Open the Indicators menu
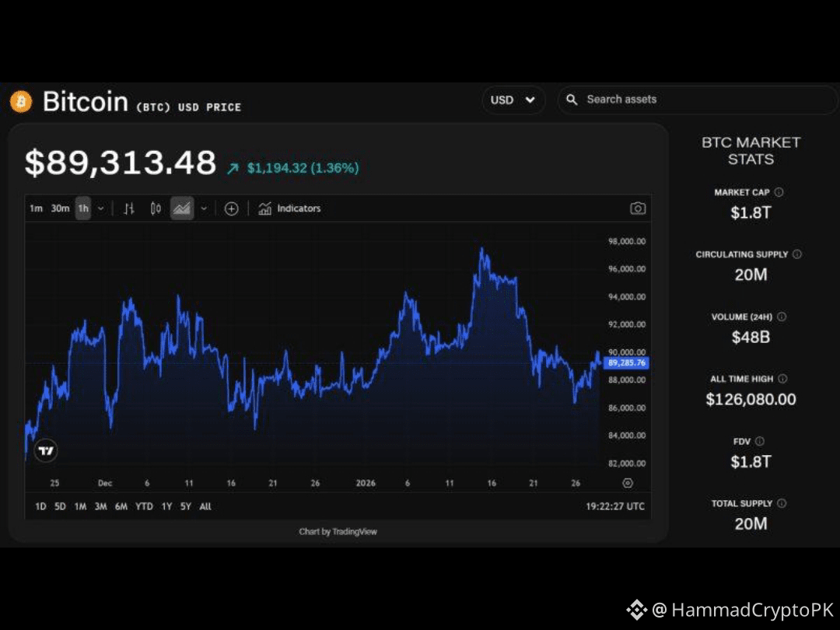Image resolution: width=840 pixels, height=630 pixels. click(289, 208)
